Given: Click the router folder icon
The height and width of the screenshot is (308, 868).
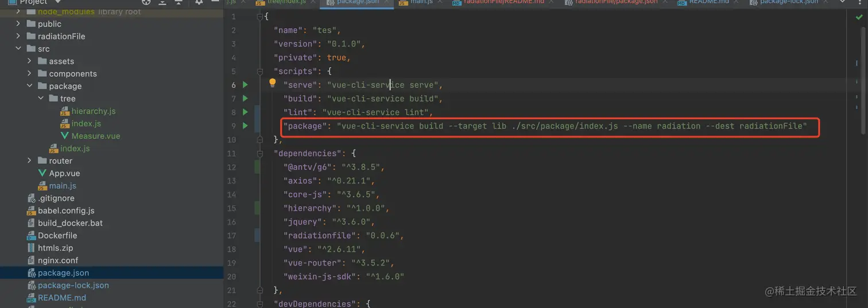Looking at the screenshot, I should pos(42,161).
